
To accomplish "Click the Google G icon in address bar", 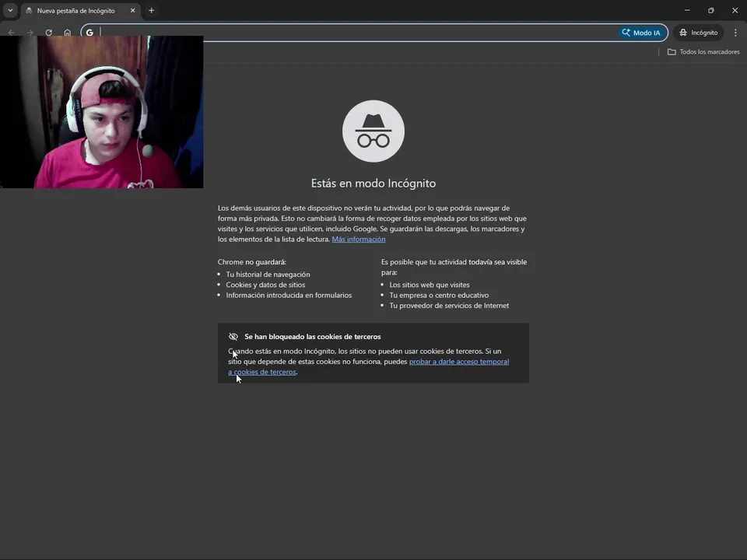I will click(x=89, y=33).
